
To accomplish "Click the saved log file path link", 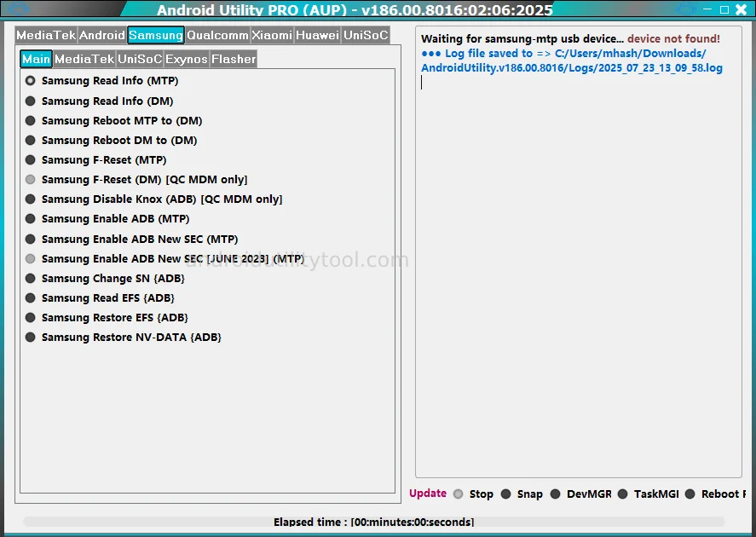I will (572, 61).
